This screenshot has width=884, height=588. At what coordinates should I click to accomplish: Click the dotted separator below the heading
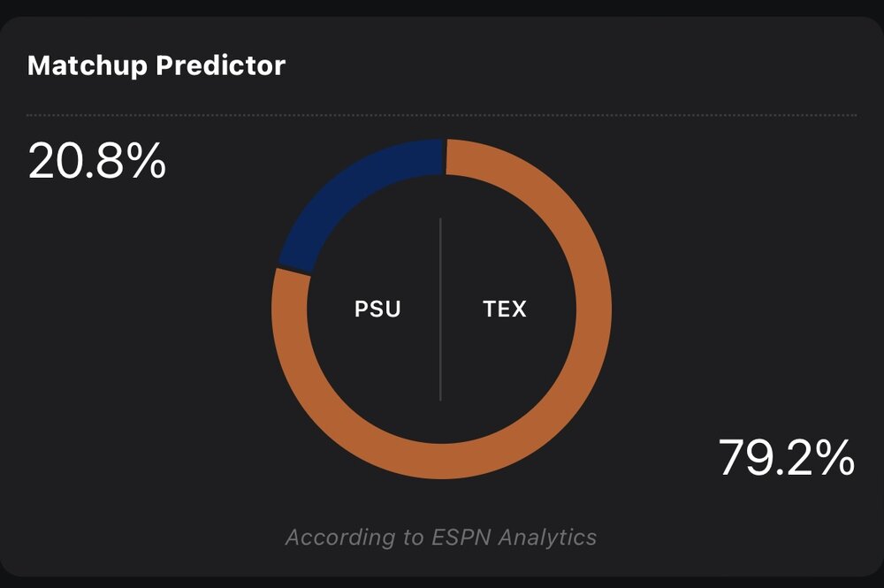click(441, 115)
